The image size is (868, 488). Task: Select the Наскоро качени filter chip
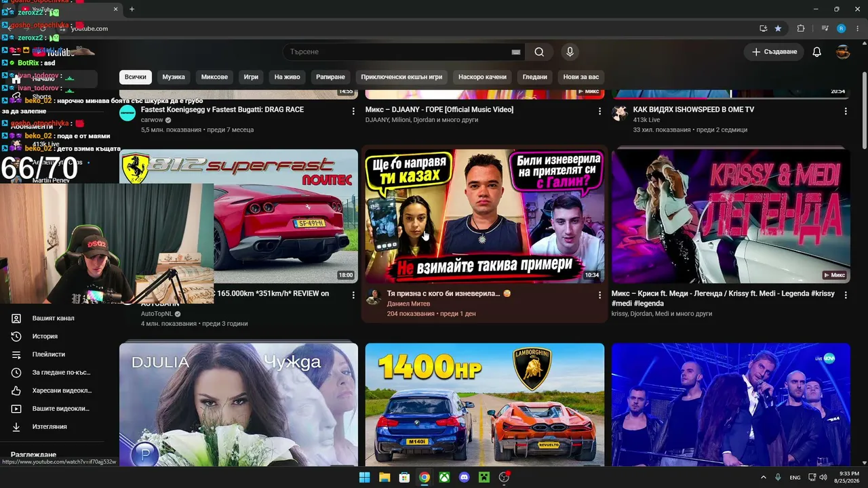click(482, 77)
